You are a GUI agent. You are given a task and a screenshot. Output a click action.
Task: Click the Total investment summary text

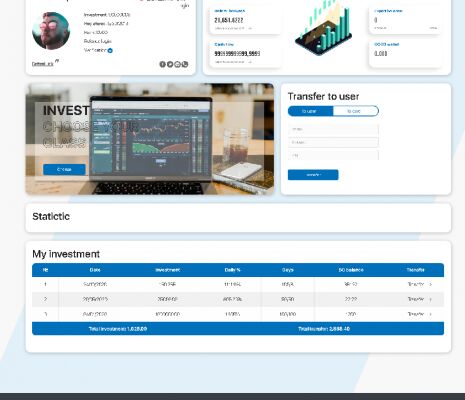coord(118,329)
